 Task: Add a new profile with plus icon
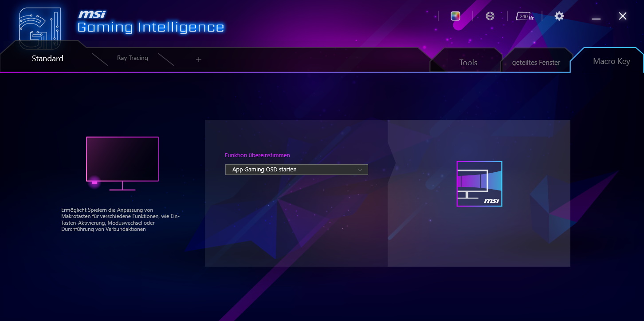coord(199,59)
